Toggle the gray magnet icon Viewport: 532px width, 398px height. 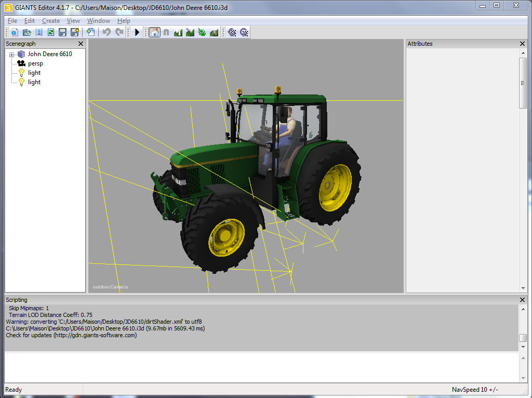tap(166, 33)
